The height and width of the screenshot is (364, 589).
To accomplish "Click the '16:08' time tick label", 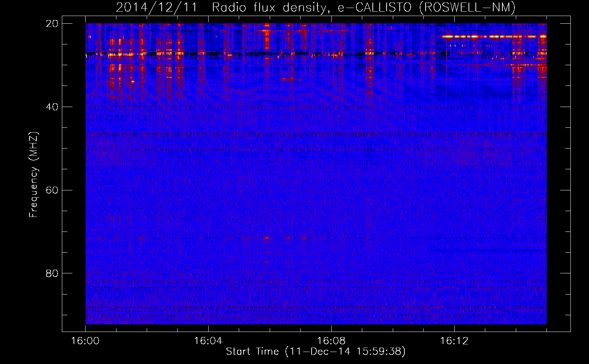I will point(331,341).
